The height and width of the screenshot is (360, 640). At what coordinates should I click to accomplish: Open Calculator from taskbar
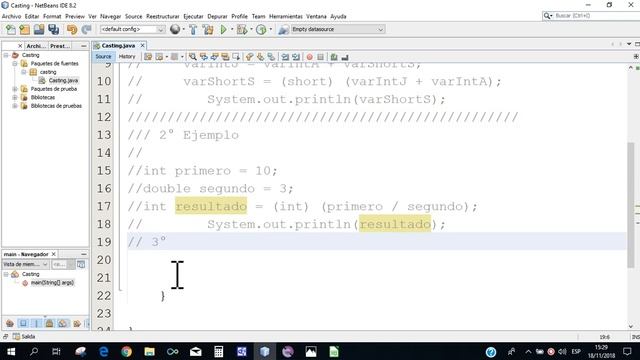pos(218,351)
